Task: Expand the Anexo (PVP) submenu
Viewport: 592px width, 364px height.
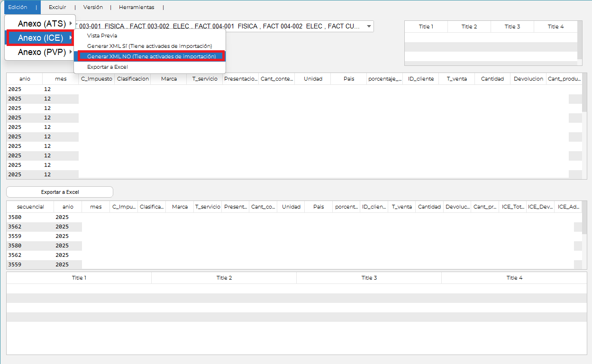Action: coord(42,52)
